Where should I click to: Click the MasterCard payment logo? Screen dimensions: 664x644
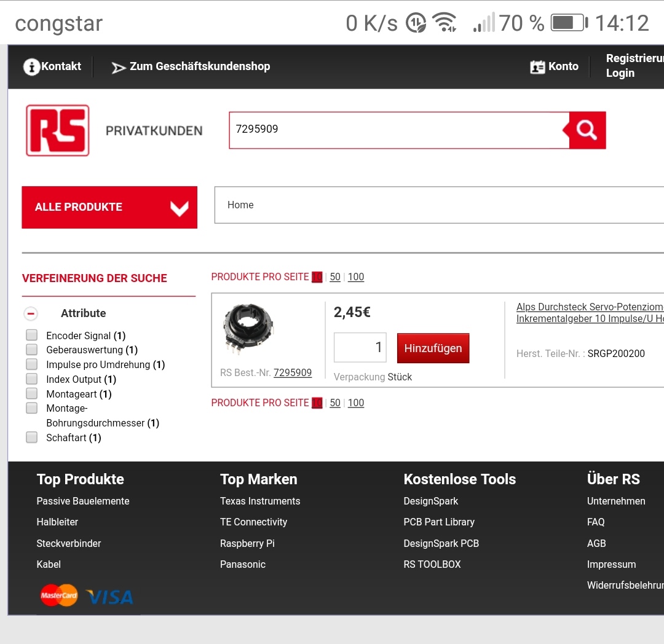(59, 595)
